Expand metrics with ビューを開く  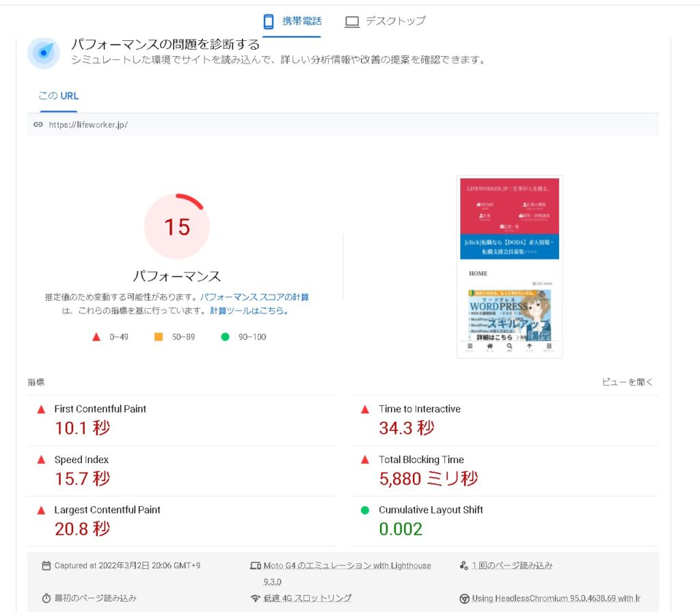[x=627, y=382]
